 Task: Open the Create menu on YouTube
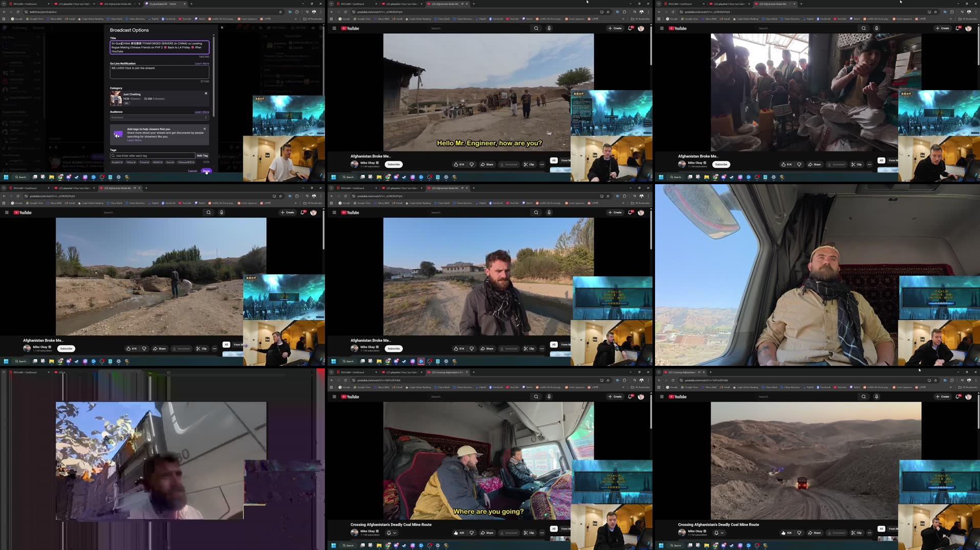pos(614,28)
